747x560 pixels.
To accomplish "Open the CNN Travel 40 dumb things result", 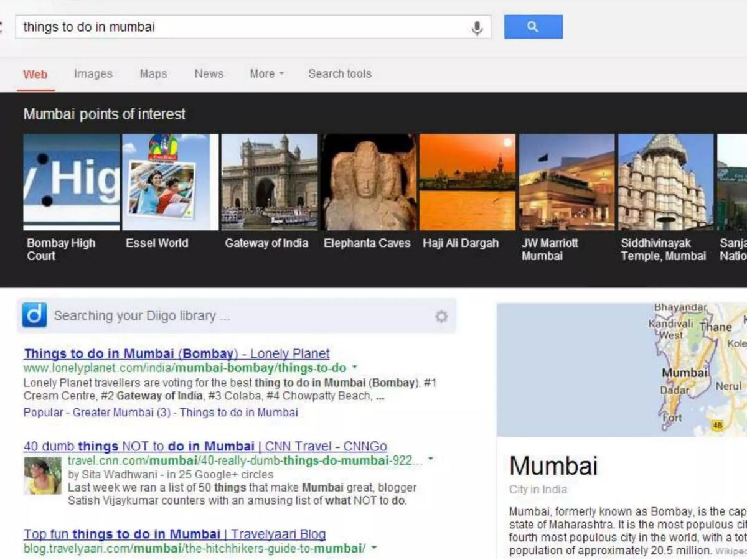I will [x=205, y=447].
